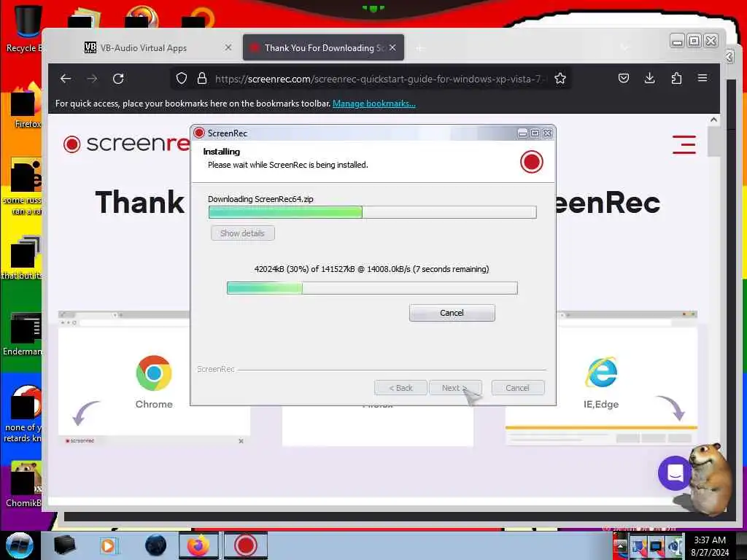Viewport: 747px width, 560px height.
Task: Open the Firefox hamburger application menu
Action: tap(703, 78)
